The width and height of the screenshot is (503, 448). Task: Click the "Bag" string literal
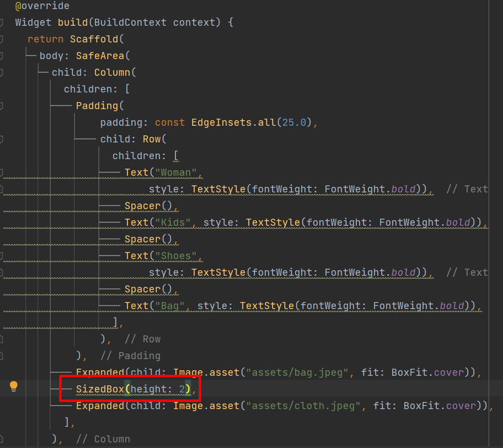[170, 306]
